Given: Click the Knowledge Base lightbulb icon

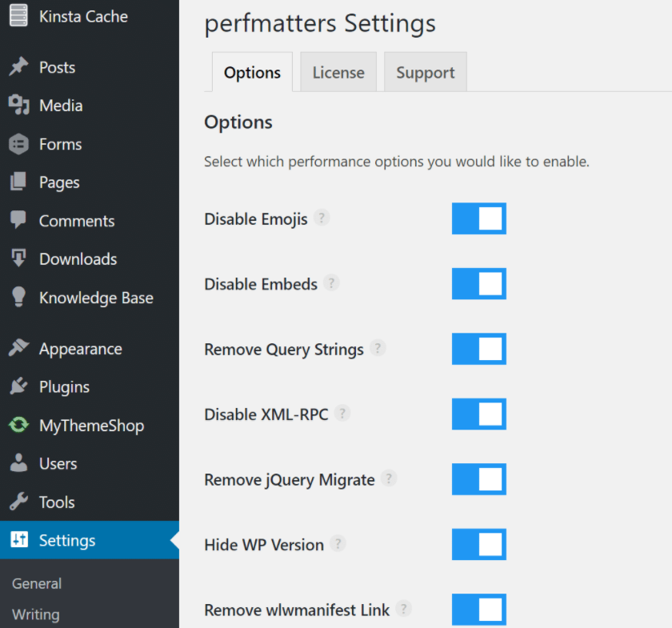Looking at the screenshot, I should pos(18,298).
